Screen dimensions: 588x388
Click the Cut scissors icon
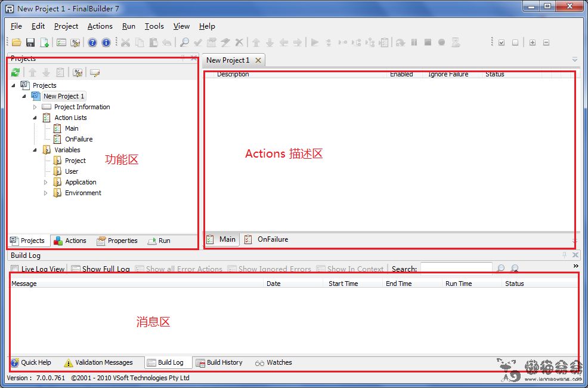(126, 42)
